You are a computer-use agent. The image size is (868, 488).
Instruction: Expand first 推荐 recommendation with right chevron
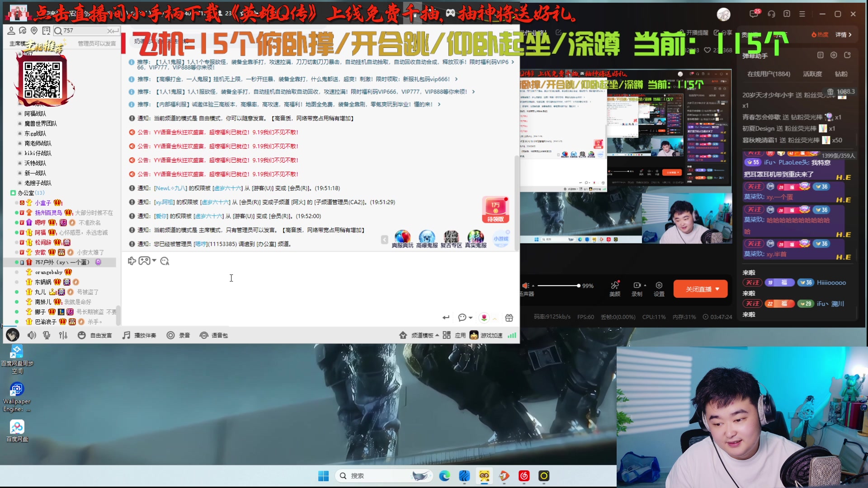point(513,62)
